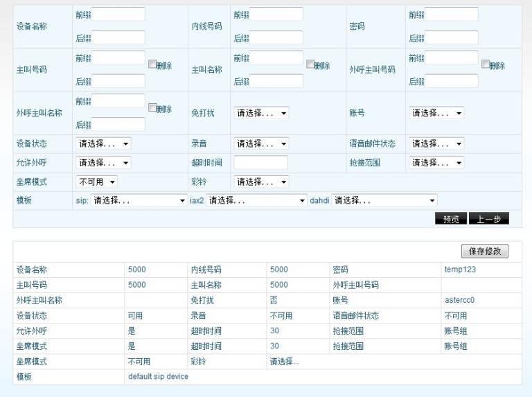This screenshot has width=532, height=397.
Task: Focus the 密码 后缀 input field
Action: 451,37
